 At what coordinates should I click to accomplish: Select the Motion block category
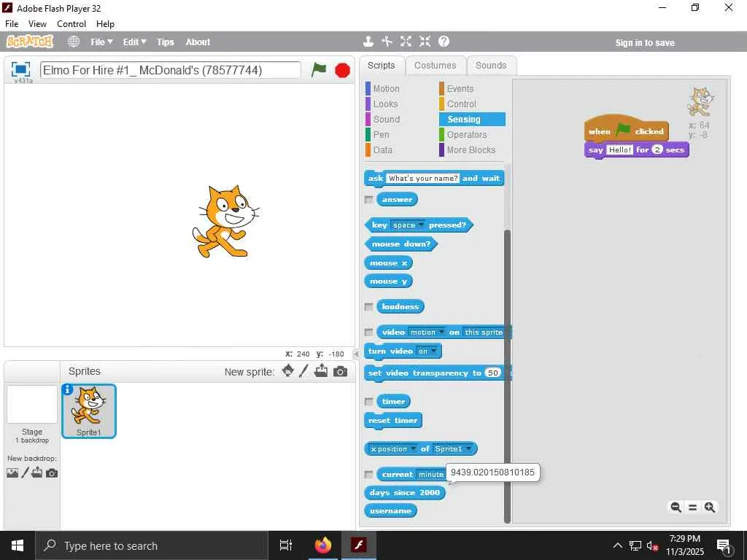[386, 88]
